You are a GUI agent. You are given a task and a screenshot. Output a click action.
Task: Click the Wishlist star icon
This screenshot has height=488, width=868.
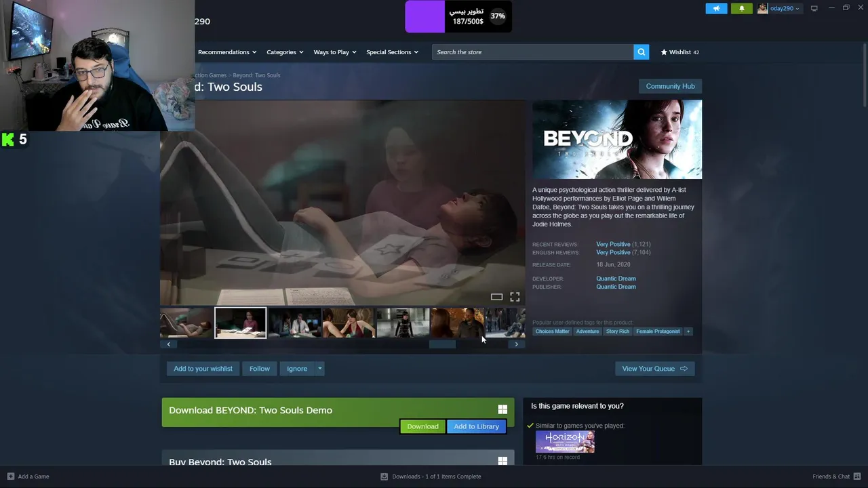click(x=664, y=52)
